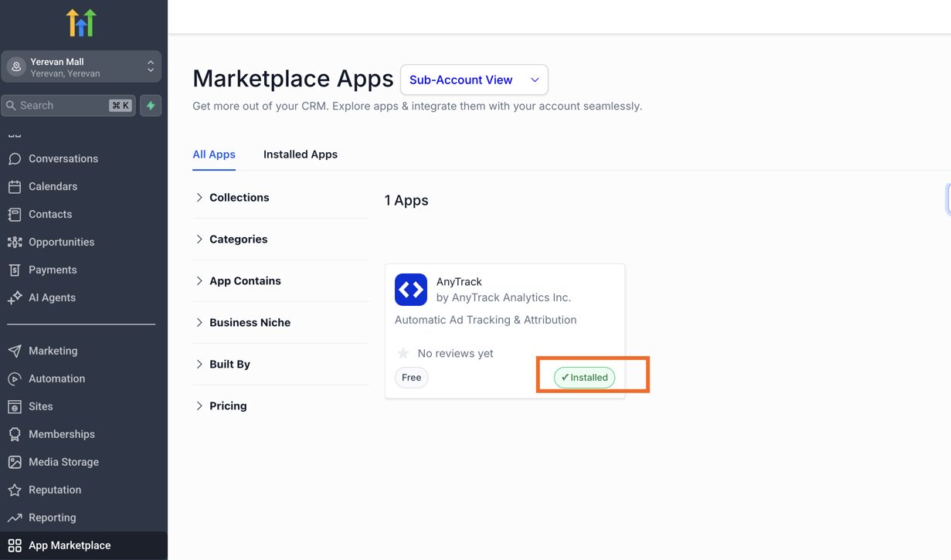
Task: Click the Reporting trend-line icon
Action: pos(15,518)
